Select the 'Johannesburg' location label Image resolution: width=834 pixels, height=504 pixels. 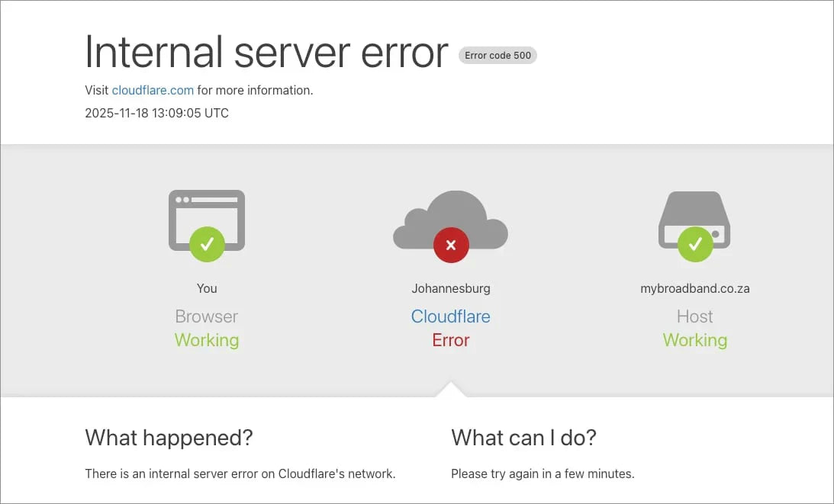450,288
